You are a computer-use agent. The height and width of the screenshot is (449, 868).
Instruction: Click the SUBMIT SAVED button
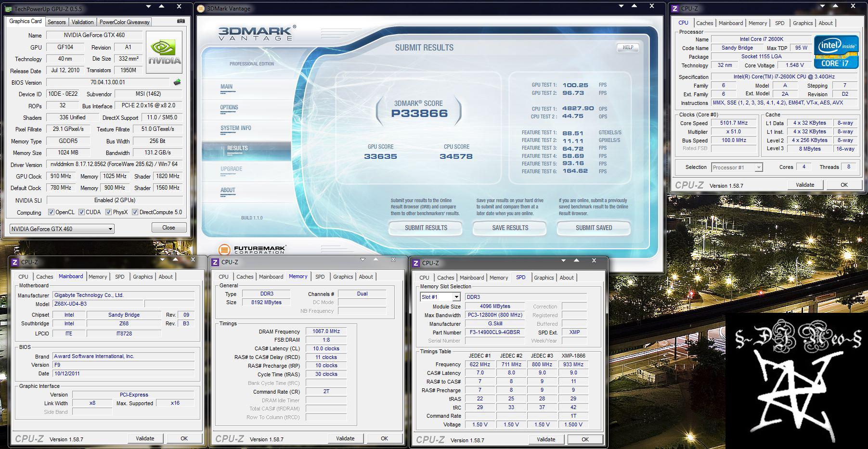tap(594, 228)
